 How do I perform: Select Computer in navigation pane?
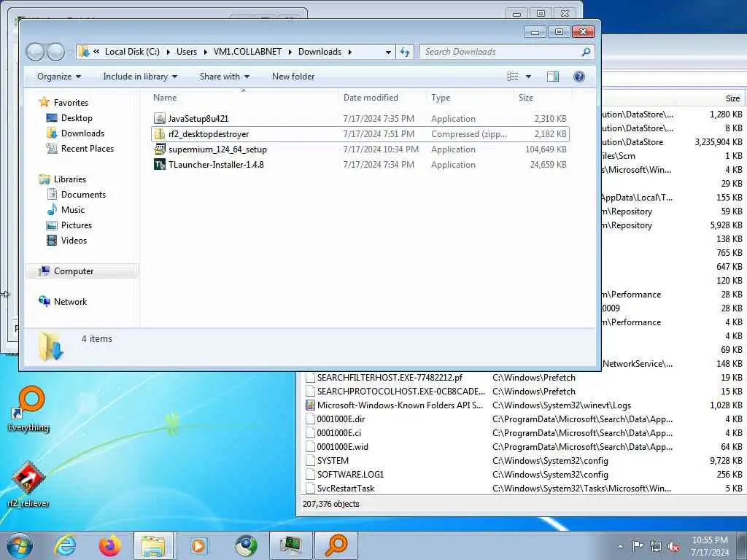(74, 271)
